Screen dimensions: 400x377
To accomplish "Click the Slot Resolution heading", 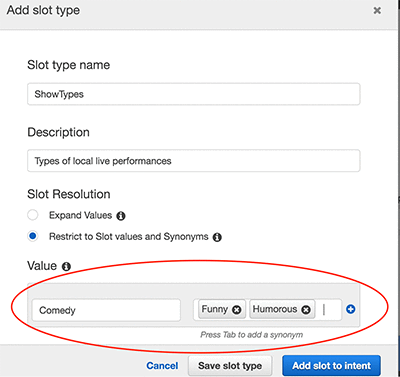I will (69, 194).
